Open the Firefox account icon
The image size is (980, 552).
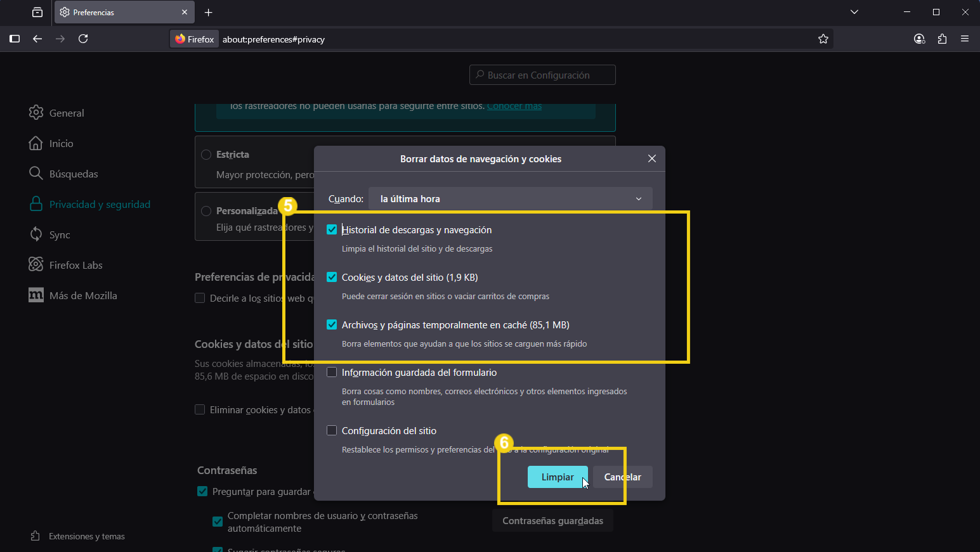pyautogui.click(x=919, y=39)
